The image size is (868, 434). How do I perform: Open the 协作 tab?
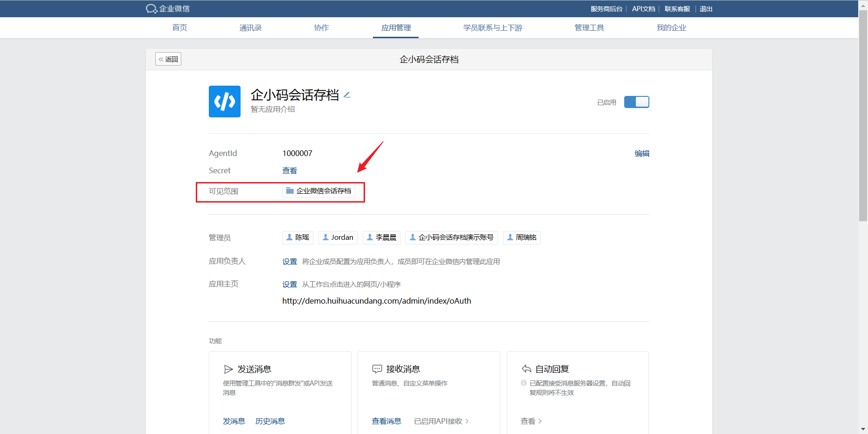click(x=321, y=27)
